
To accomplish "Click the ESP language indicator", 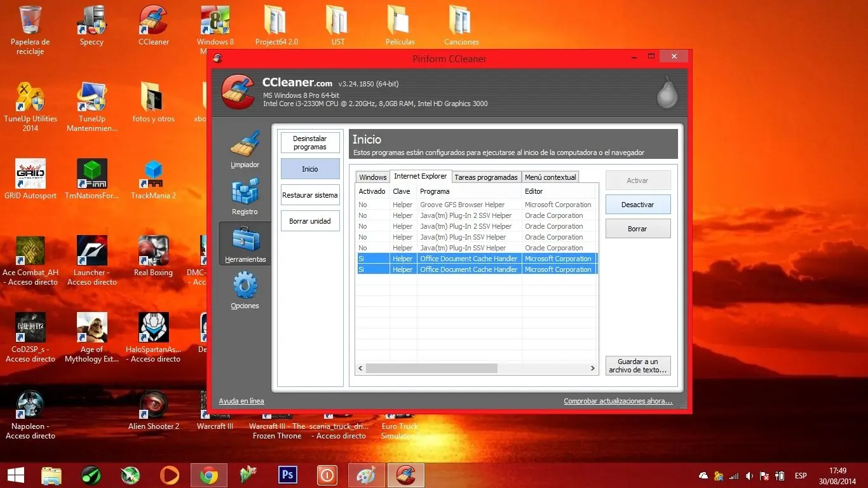I will tap(801, 475).
